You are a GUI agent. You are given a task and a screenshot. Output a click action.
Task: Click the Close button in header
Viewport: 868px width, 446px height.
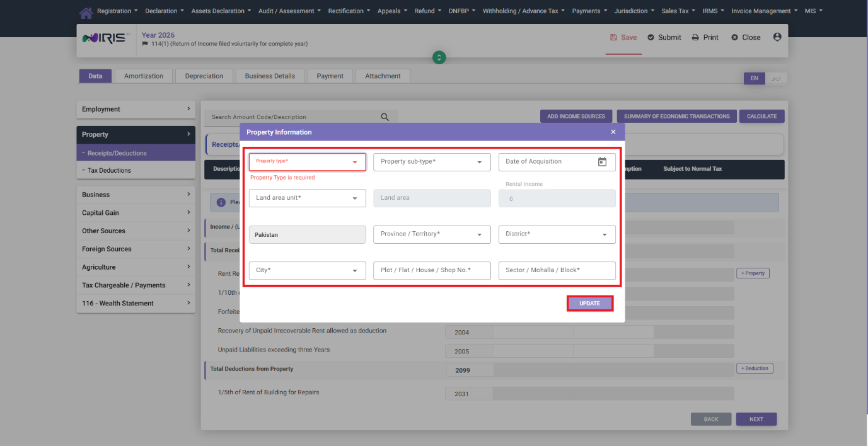(x=746, y=37)
